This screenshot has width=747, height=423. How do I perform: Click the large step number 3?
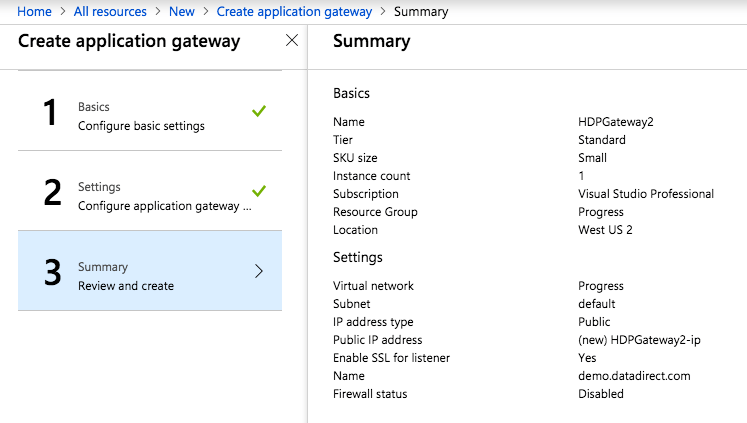(52, 273)
